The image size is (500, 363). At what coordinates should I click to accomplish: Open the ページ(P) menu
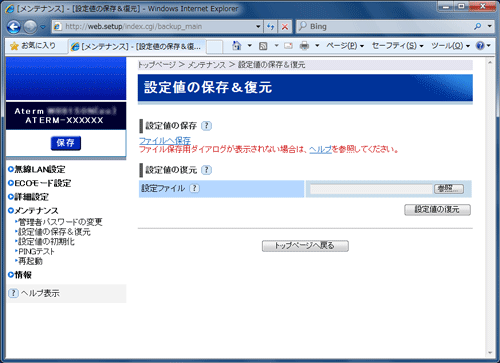(x=345, y=46)
